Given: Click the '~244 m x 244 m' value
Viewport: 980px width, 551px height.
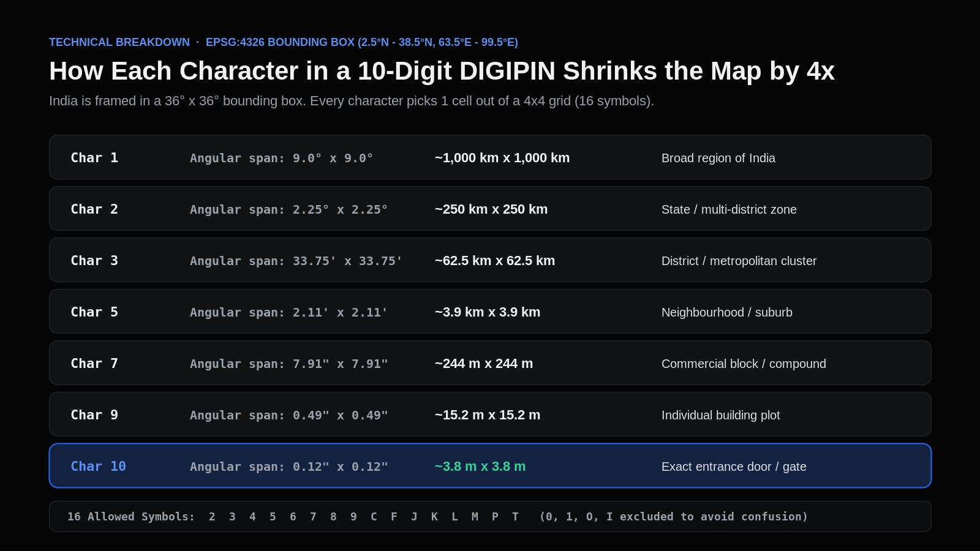Looking at the screenshot, I should [484, 364].
